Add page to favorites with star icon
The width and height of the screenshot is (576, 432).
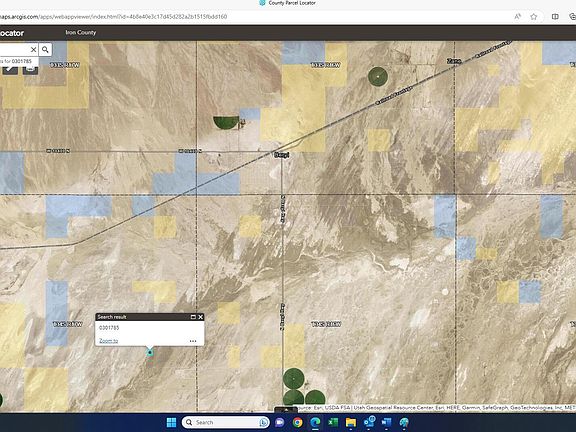(534, 17)
